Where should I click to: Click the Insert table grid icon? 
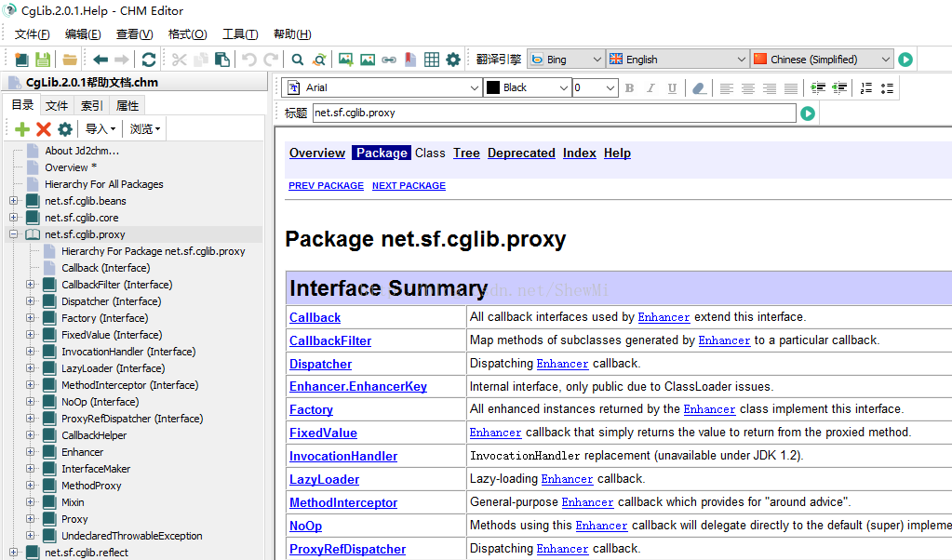432,60
